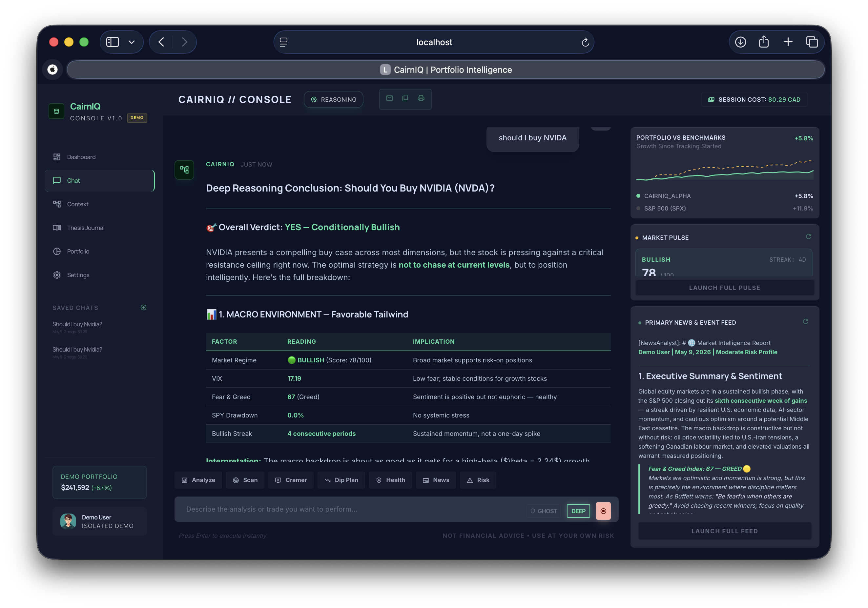868x608 pixels.
Task: Reload the page
Action: 585,42
